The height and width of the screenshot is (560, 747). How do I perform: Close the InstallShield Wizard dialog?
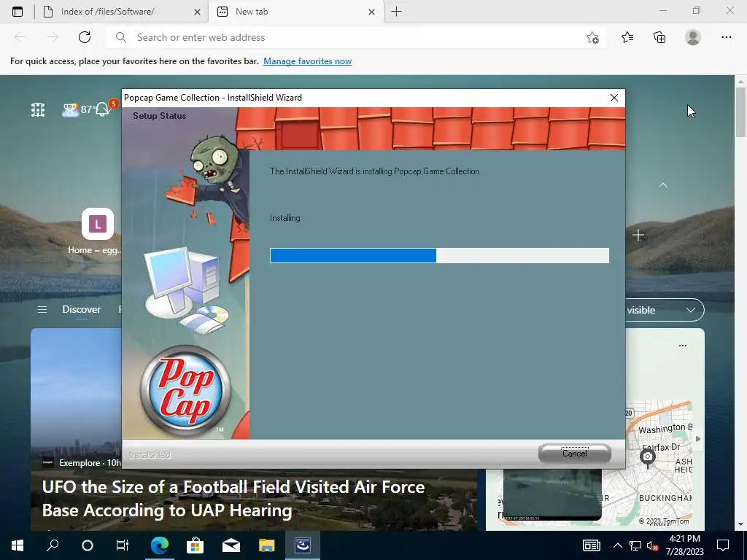point(614,98)
